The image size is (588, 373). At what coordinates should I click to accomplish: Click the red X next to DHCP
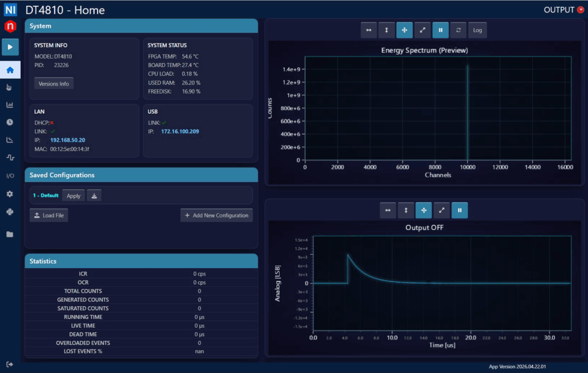52,123
